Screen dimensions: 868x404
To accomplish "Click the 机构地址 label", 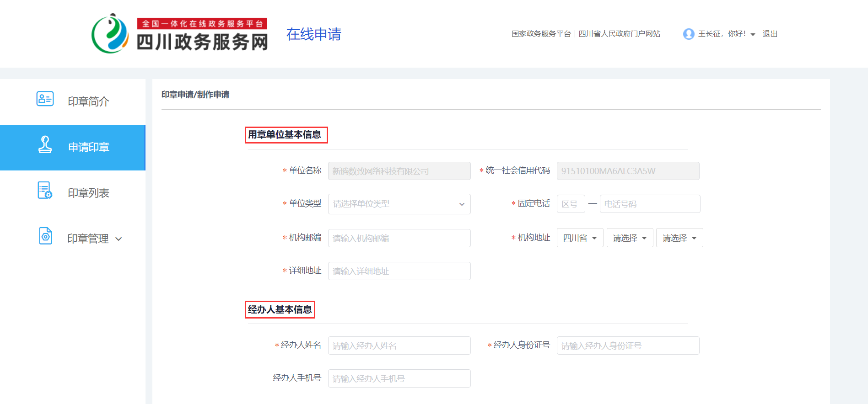I will coord(534,238).
